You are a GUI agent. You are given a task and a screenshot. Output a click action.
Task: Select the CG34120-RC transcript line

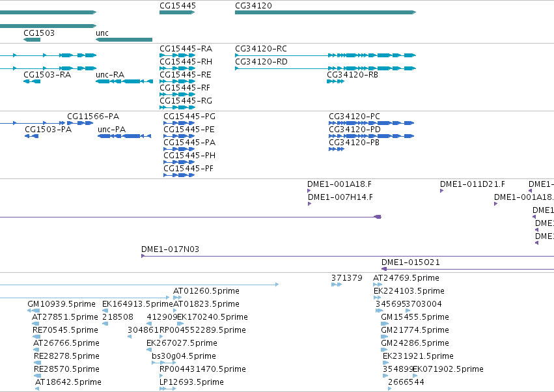click(x=325, y=55)
